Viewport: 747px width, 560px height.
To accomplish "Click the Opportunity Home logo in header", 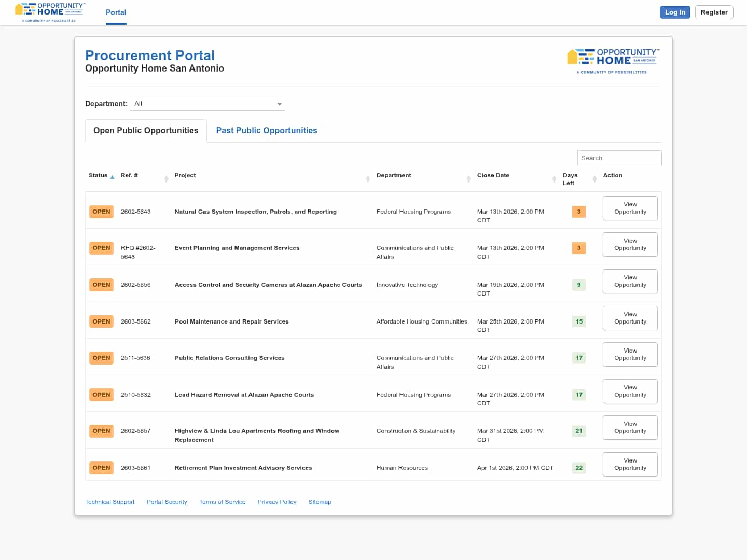I will click(x=50, y=12).
